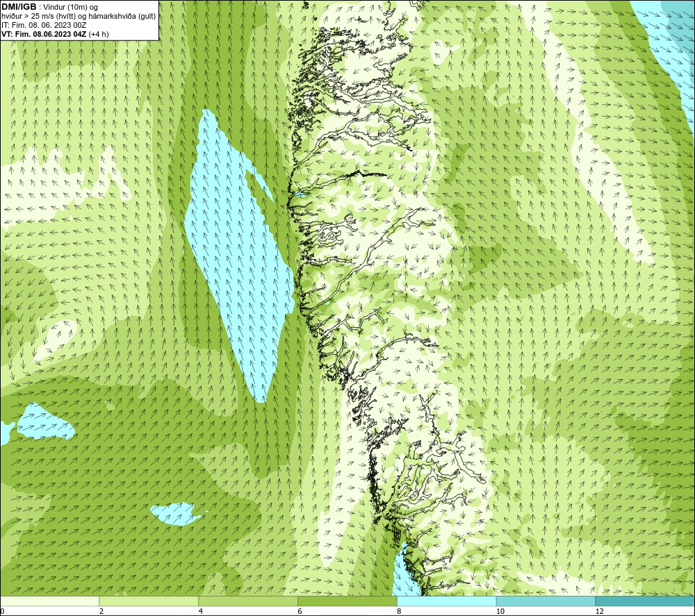Select the 6–8 m/s darker green swatch
Image resolution: width=695 pixels, height=616 pixels.
[347, 601]
